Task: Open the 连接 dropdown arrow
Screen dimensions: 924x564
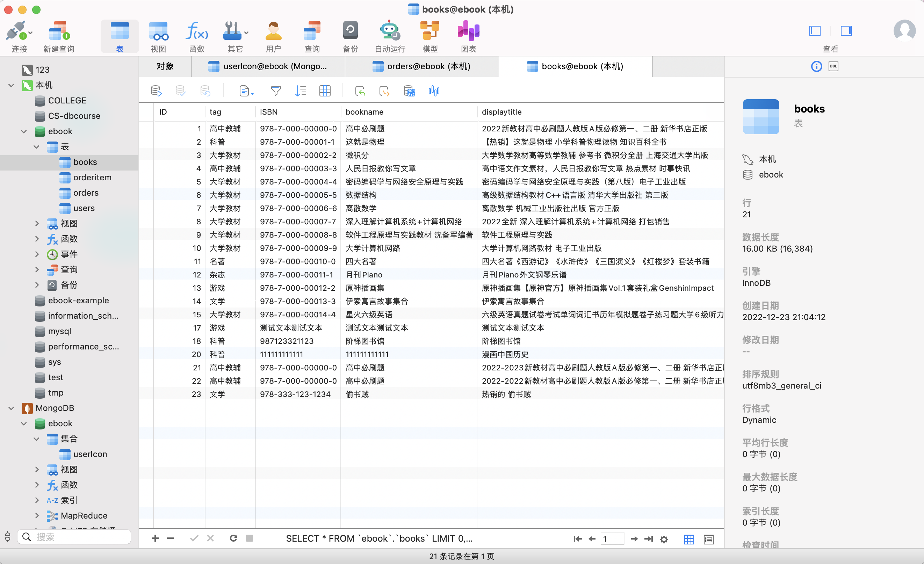Action: point(31,32)
